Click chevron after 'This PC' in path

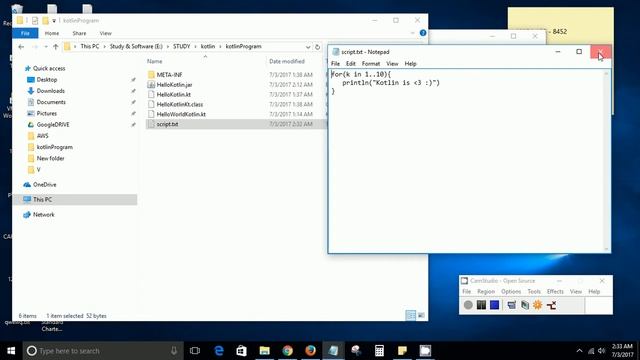click(104, 47)
